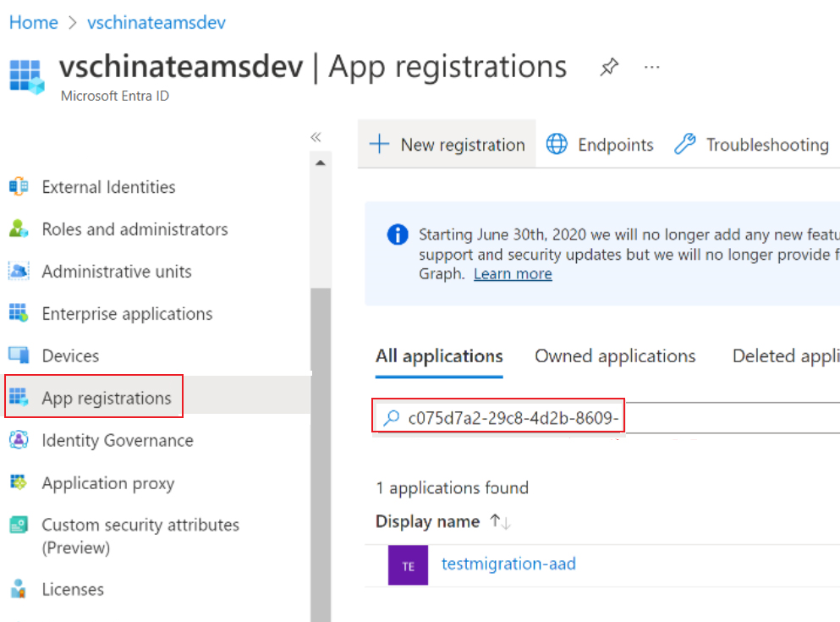Select the Devices sidebar icon
The width and height of the screenshot is (840, 622).
tap(19, 355)
